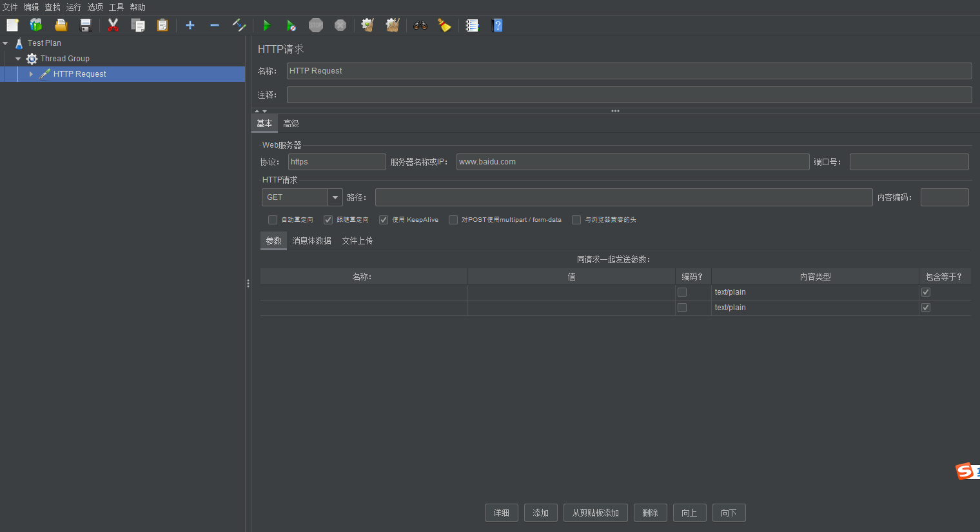This screenshot has height=532, width=980.
Task: Tick 编码? checkbox in first parameter row
Action: (x=682, y=292)
